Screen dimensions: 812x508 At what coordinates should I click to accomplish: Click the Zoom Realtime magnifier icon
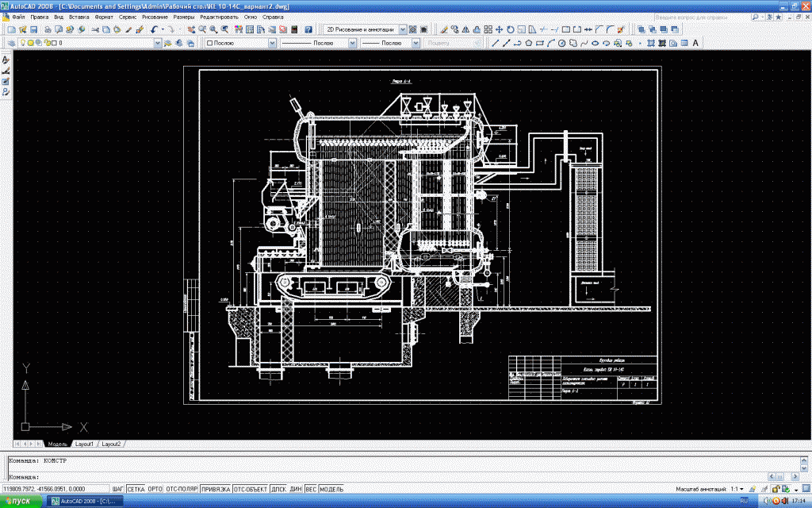pos(202,29)
